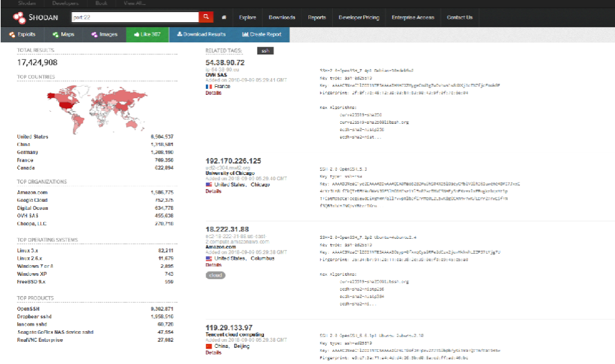Select the ssh related tag
The height and width of the screenshot is (364, 615).
pos(265,51)
